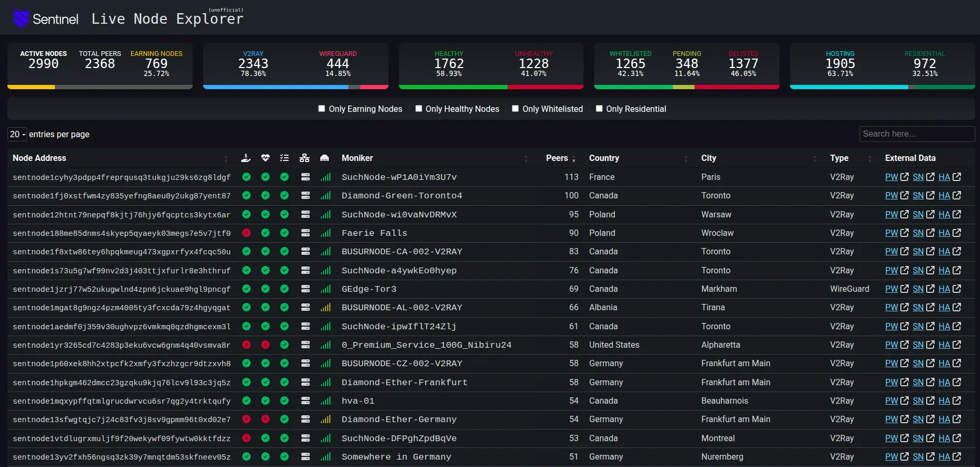Click red status icon in 0_Premium_Service_100G_Nibiru24 row

(x=246, y=345)
